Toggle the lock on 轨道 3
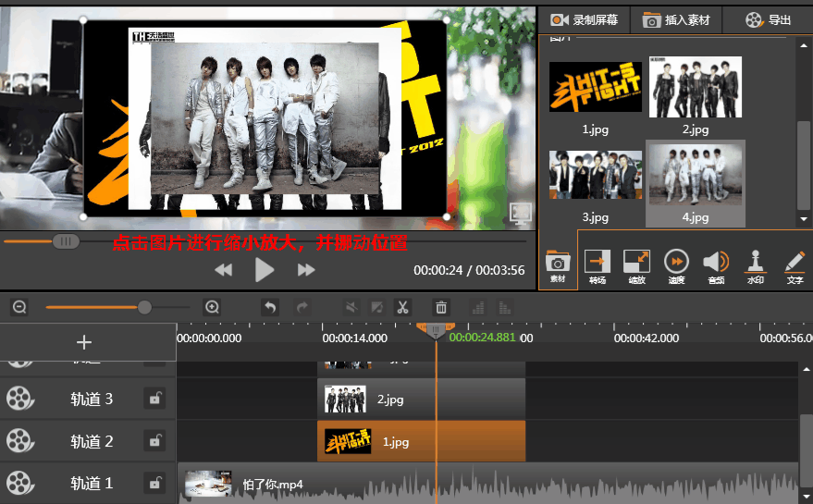This screenshot has height=504, width=813. [154, 399]
